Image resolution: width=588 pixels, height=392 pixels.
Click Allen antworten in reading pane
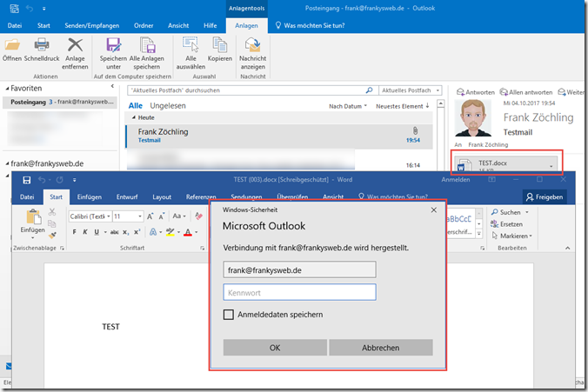(x=526, y=92)
